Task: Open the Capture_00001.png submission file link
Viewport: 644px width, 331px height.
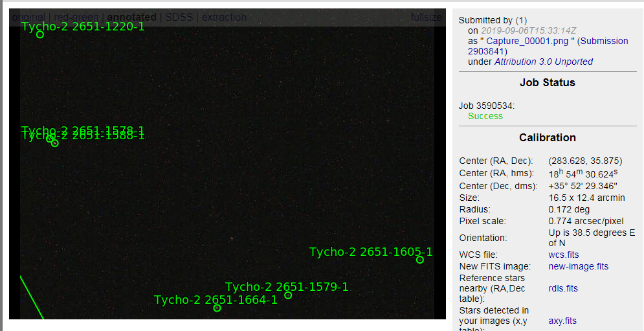Action: pyautogui.click(x=527, y=41)
